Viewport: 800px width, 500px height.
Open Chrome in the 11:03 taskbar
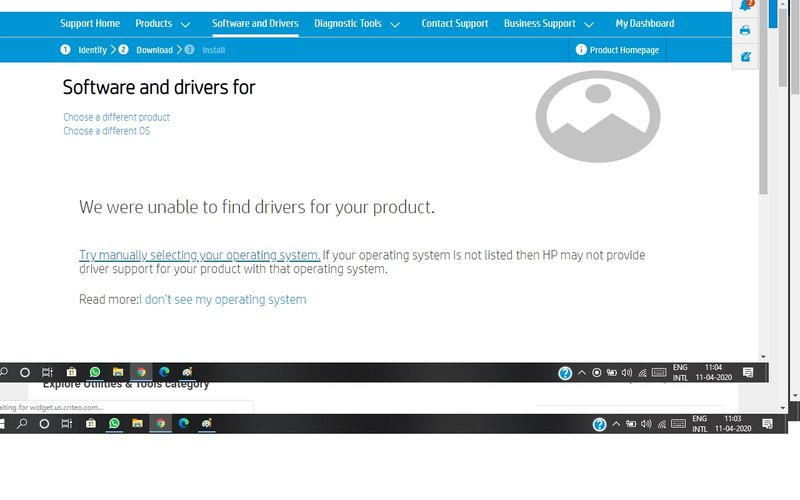(161, 423)
